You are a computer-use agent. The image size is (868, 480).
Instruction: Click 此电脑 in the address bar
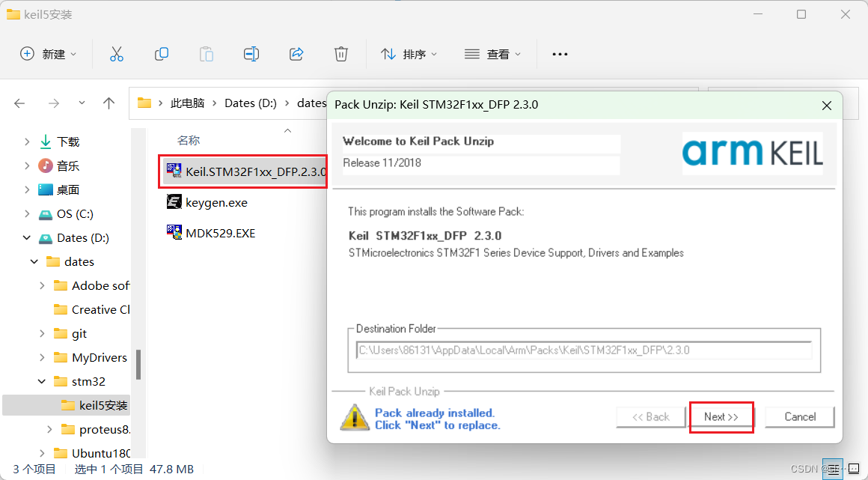coord(188,103)
